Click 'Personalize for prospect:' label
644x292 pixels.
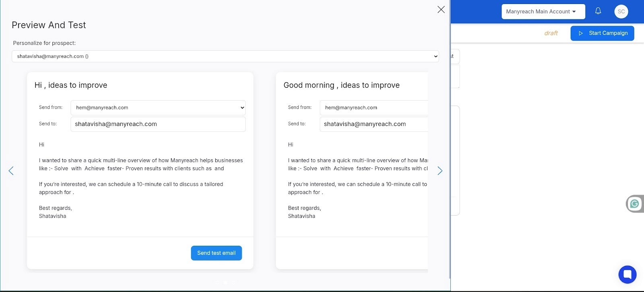click(44, 43)
